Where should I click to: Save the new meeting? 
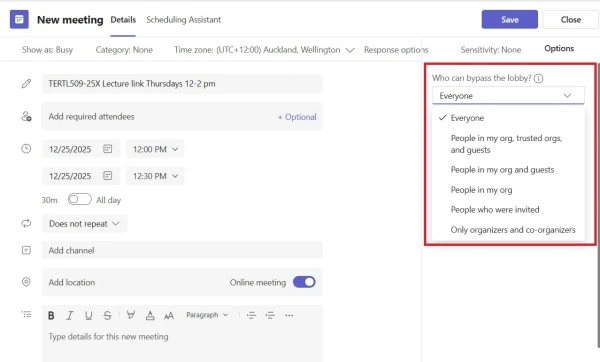click(510, 20)
